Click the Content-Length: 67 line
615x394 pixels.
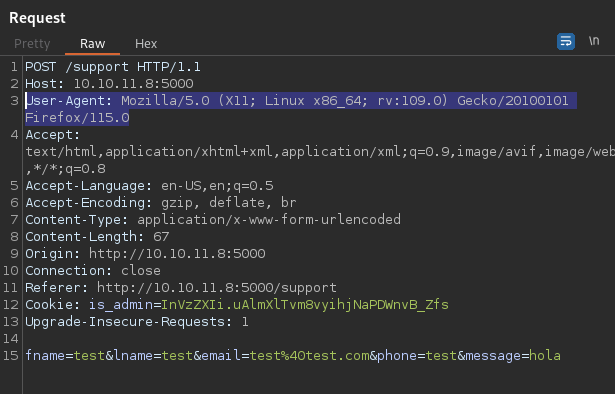pyautogui.click(x=97, y=237)
